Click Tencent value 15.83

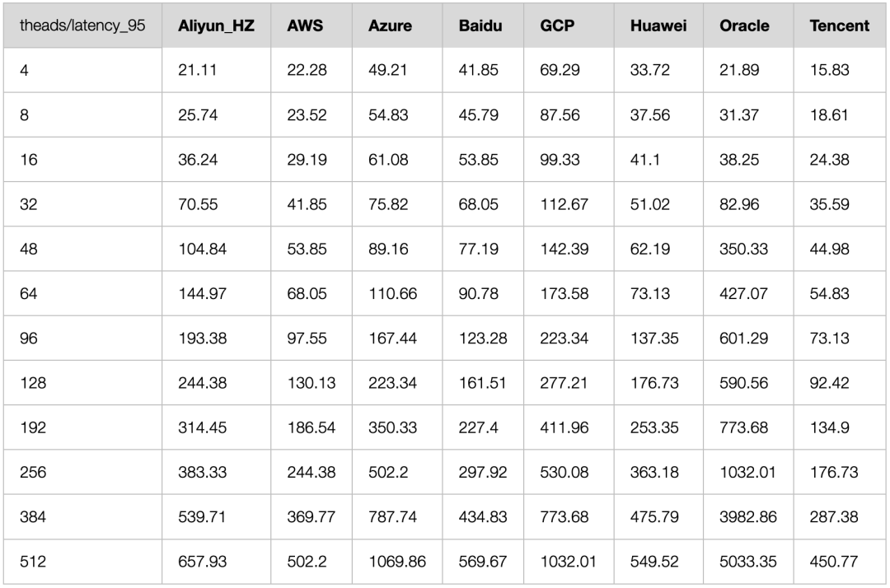click(x=840, y=70)
